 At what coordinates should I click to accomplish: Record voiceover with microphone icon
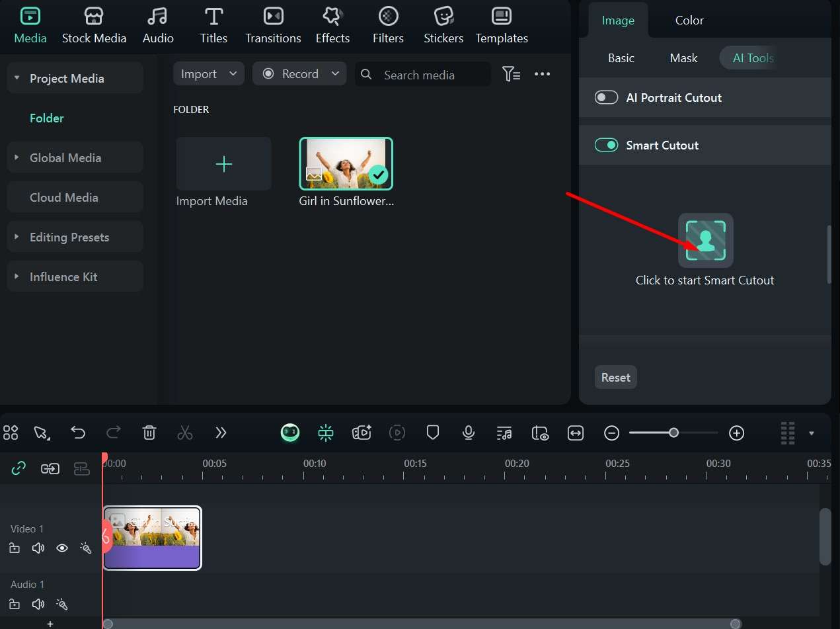tap(469, 433)
